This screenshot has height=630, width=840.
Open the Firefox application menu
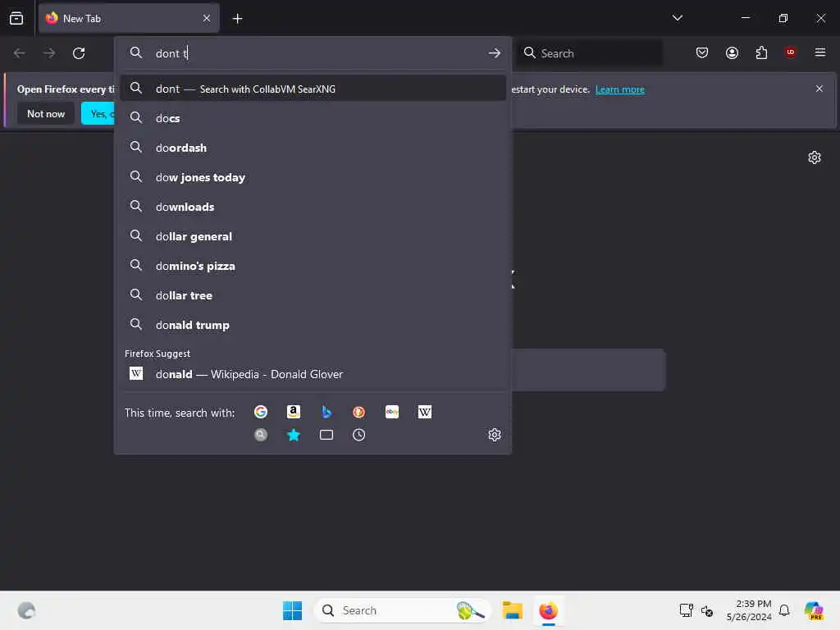tap(820, 52)
